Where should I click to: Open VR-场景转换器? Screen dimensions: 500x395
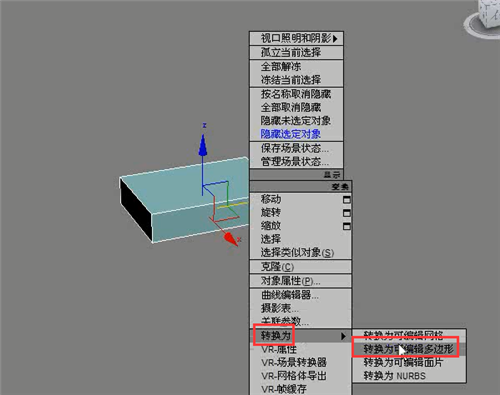(x=301, y=363)
